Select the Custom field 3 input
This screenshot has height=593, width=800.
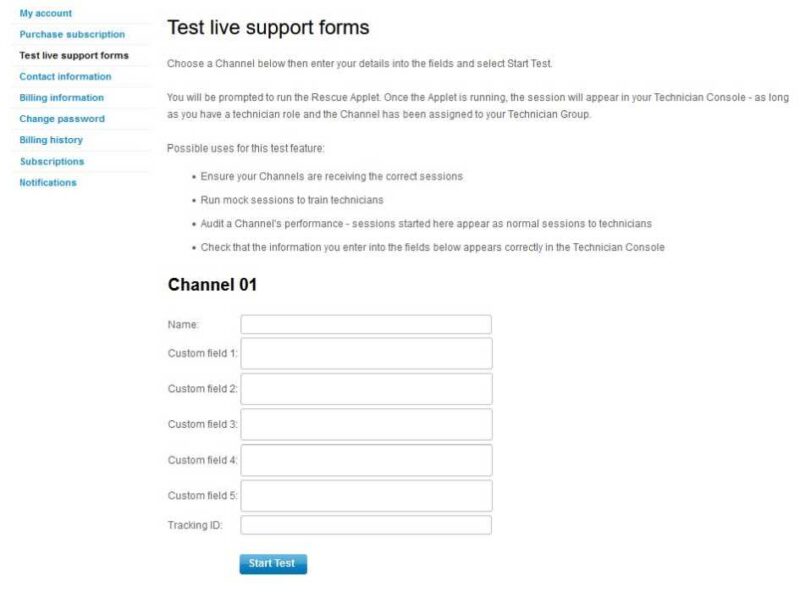click(x=366, y=424)
